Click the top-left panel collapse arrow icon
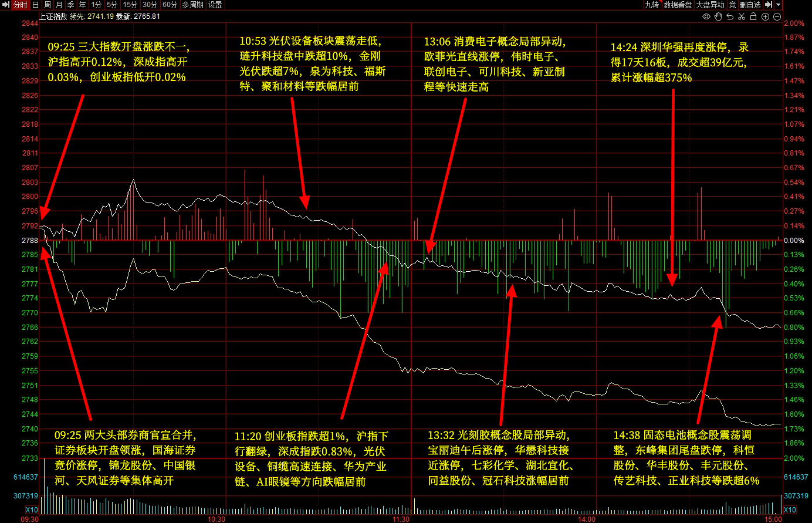The image size is (812, 523). tap(6, 5)
